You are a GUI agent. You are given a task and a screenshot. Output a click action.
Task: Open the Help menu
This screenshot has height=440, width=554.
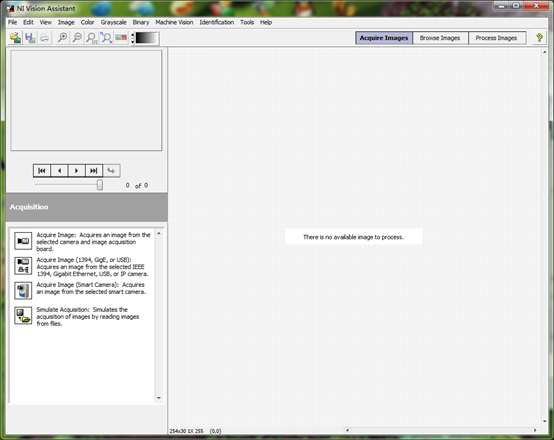click(x=266, y=22)
